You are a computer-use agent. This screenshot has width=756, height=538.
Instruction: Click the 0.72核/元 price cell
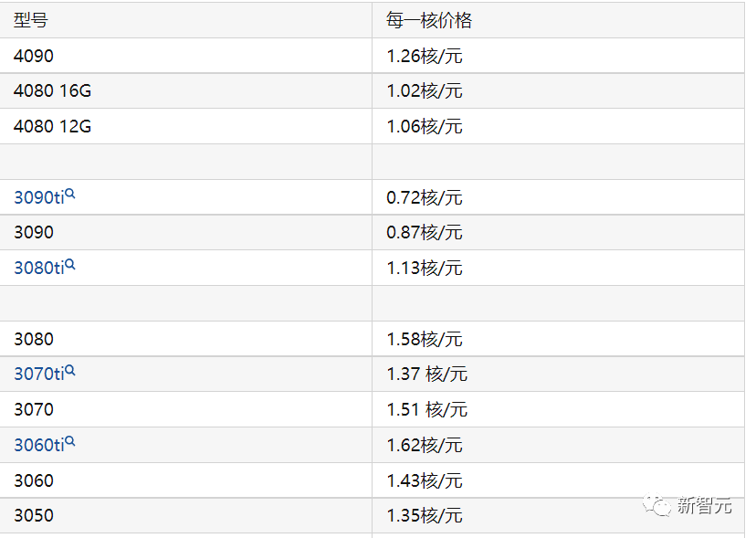tap(425, 197)
